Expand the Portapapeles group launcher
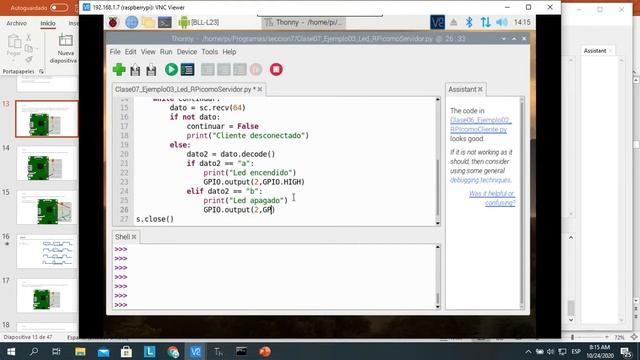The image size is (640, 360). tap(41, 71)
